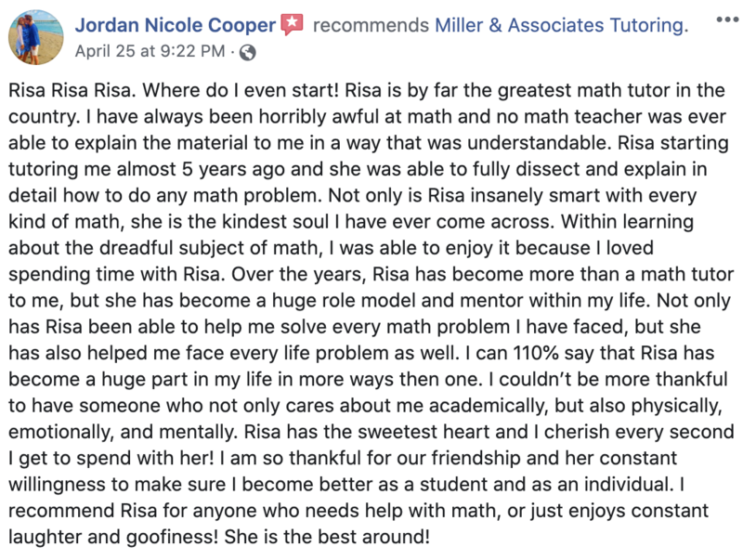Click the red star recommendation badge

[x=292, y=25]
